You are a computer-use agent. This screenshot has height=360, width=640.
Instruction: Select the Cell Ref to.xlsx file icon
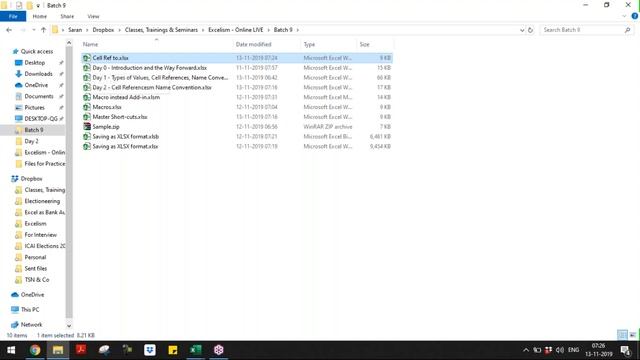tap(87, 58)
